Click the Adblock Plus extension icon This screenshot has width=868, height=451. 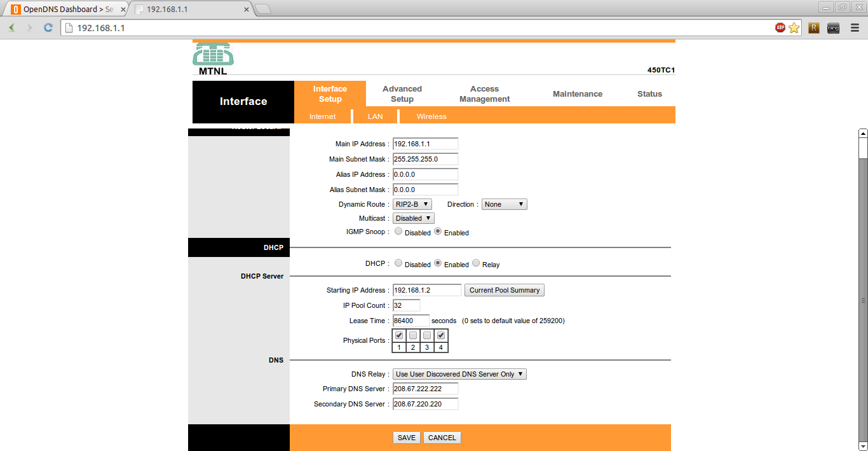780,28
